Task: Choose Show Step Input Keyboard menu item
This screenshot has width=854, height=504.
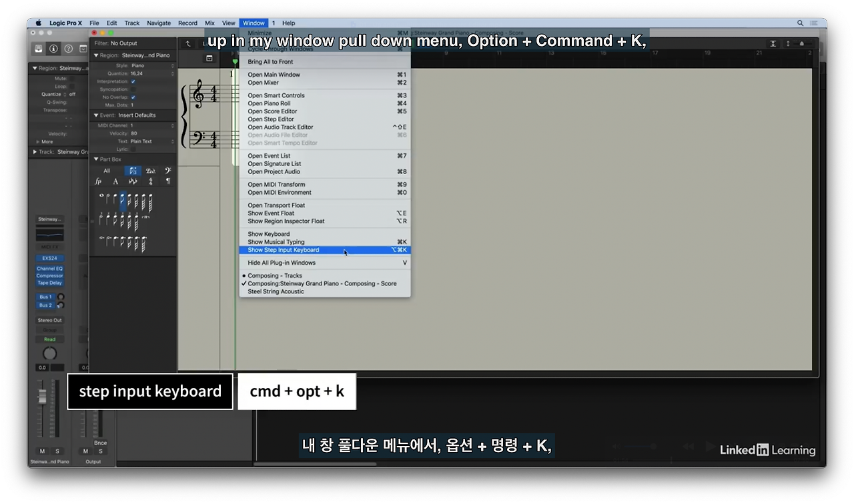Action: (x=325, y=250)
